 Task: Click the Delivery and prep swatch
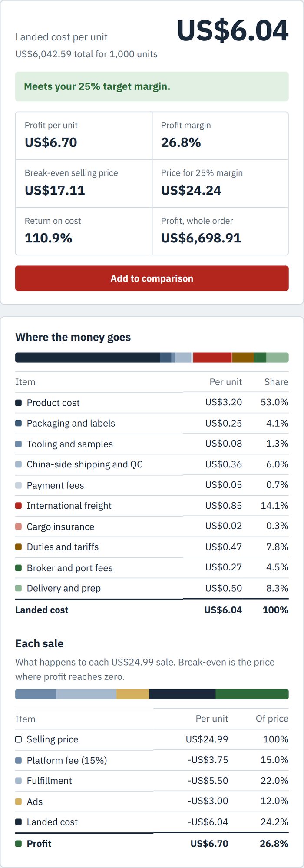[x=18, y=588]
